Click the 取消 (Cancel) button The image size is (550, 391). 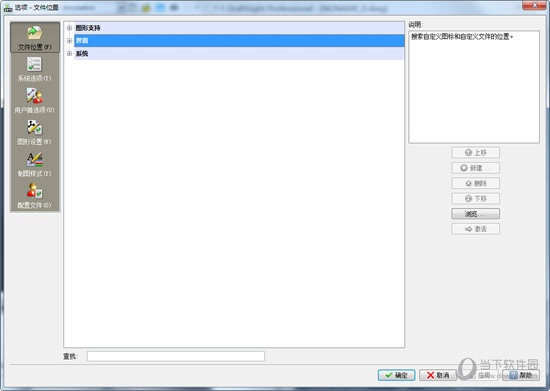[x=438, y=375]
